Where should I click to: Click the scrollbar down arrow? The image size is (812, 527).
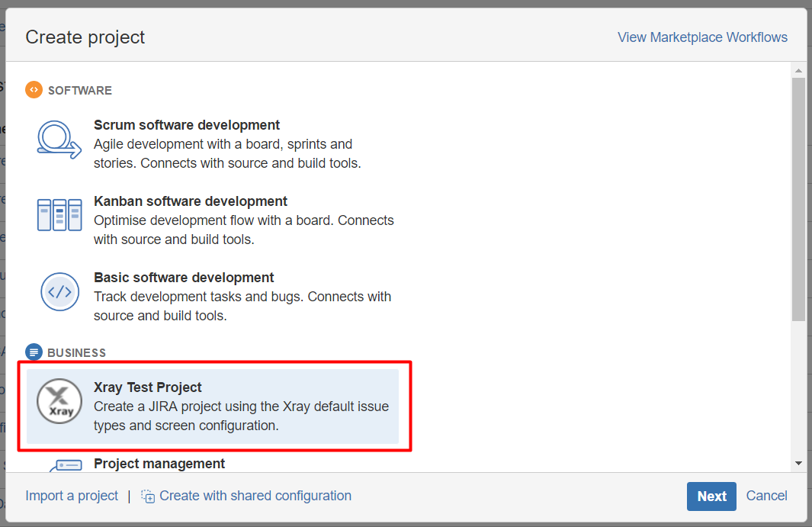(798, 463)
